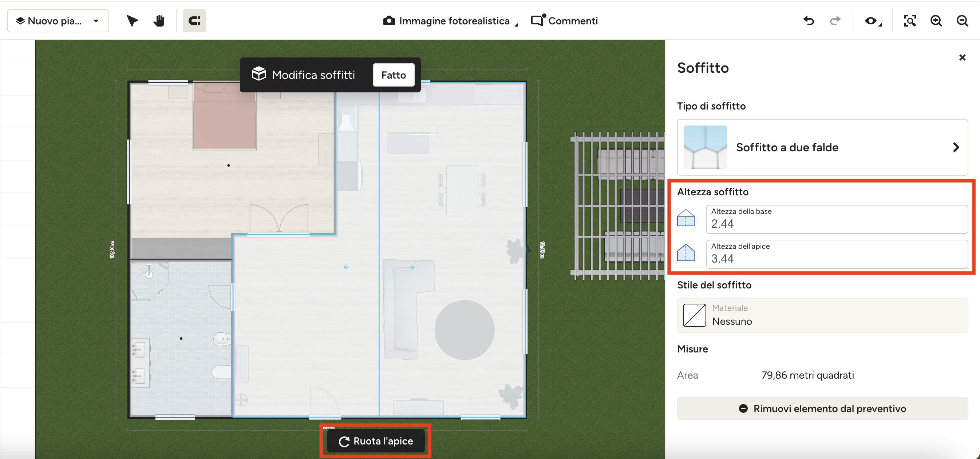Edit the Altezza della base field

(837, 219)
